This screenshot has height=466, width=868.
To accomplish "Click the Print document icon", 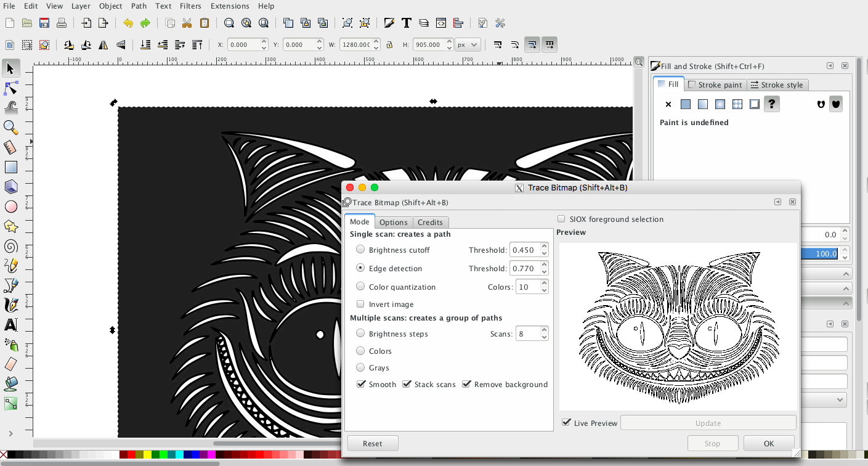I will pos(62,23).
